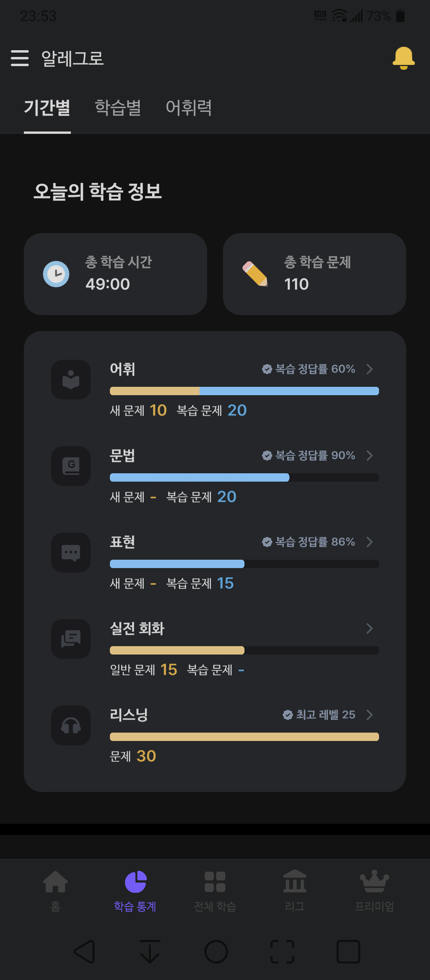The height and width of the screenshot is (980, 430).
Task: Tap the 리스닝 headphones icon
Action: 71,725
